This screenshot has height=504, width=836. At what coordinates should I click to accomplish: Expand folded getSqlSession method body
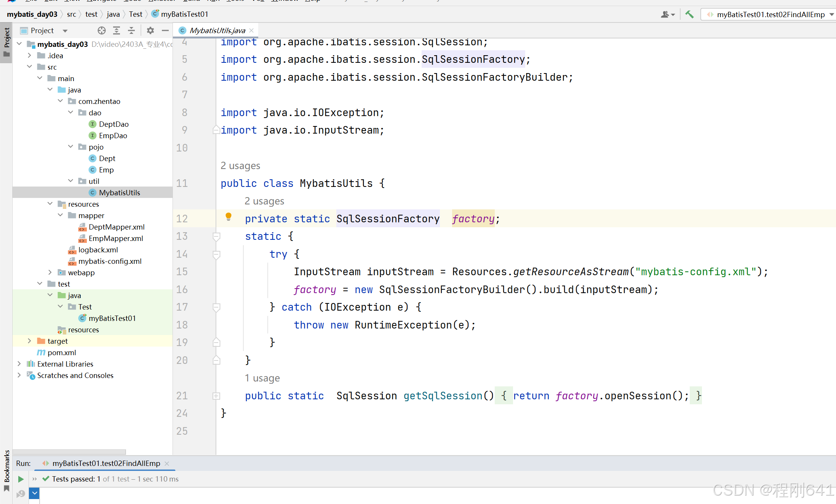point(216,396)
